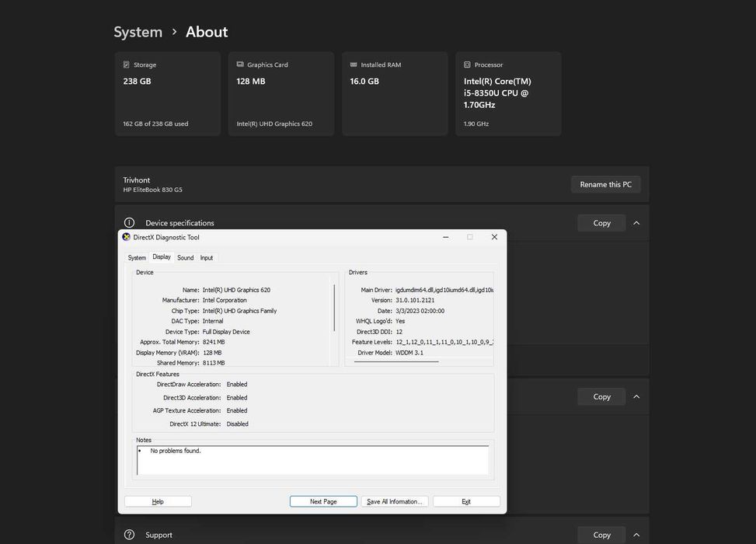This screenshot has height=544, width=756.
Task: Minimize the DirectX Diagnostic Tool window
Action: [x=445, y=237]
